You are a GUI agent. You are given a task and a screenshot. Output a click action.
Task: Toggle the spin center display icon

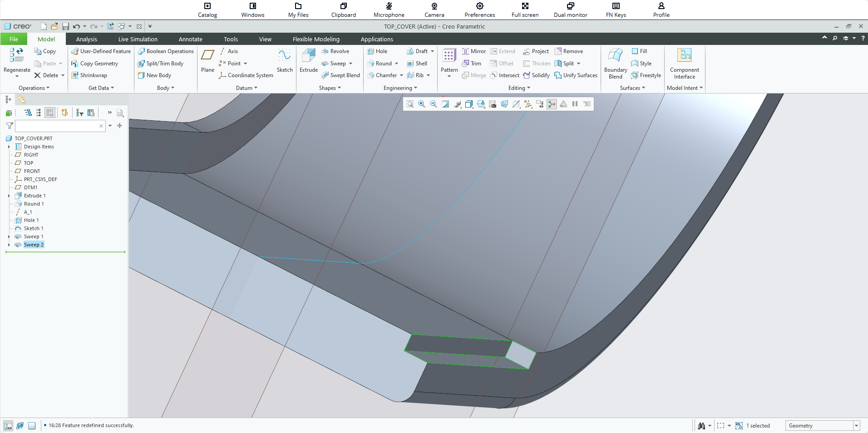[x=552, y=104]
